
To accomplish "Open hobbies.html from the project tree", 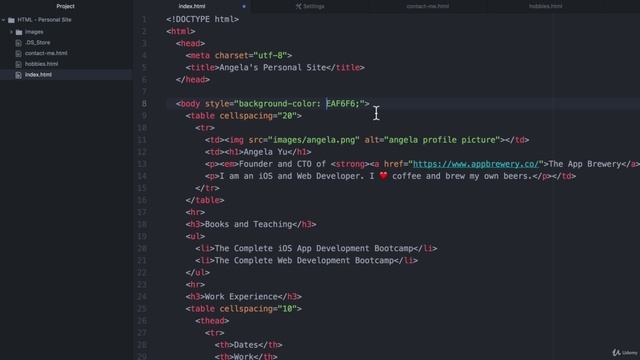I will 42,64.
